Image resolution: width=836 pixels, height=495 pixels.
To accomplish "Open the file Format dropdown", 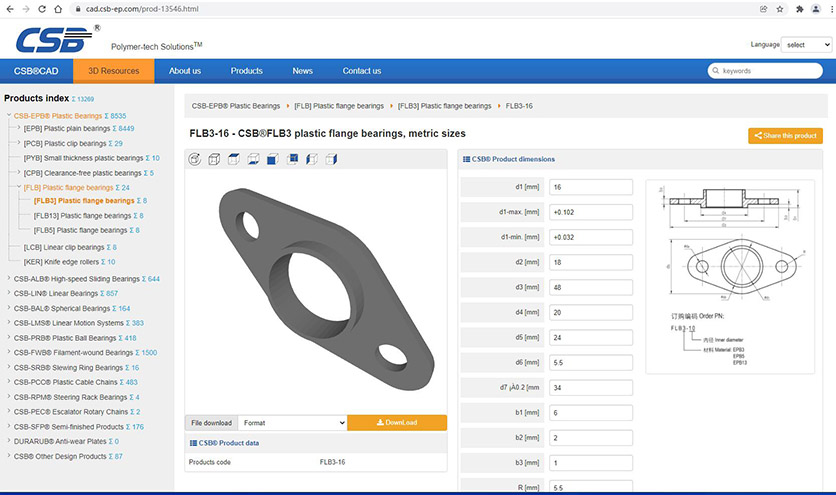I will (292, 422).
